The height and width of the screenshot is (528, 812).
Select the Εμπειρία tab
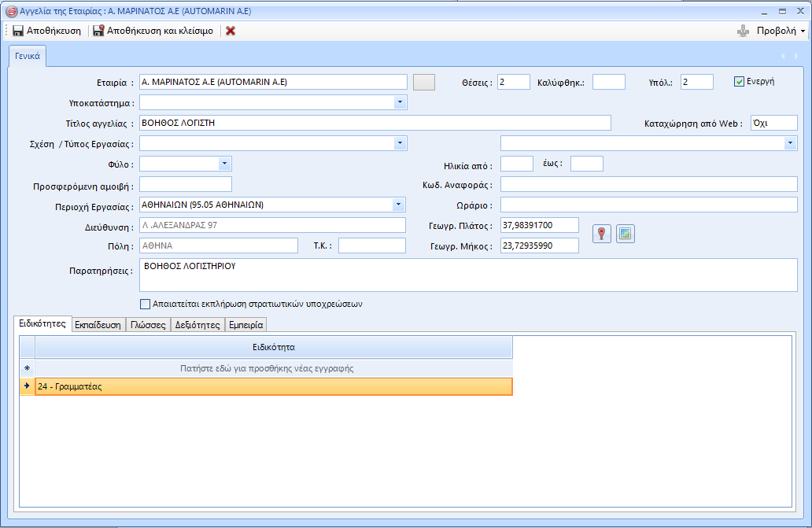pyautogui.click(x=245, y=325)
